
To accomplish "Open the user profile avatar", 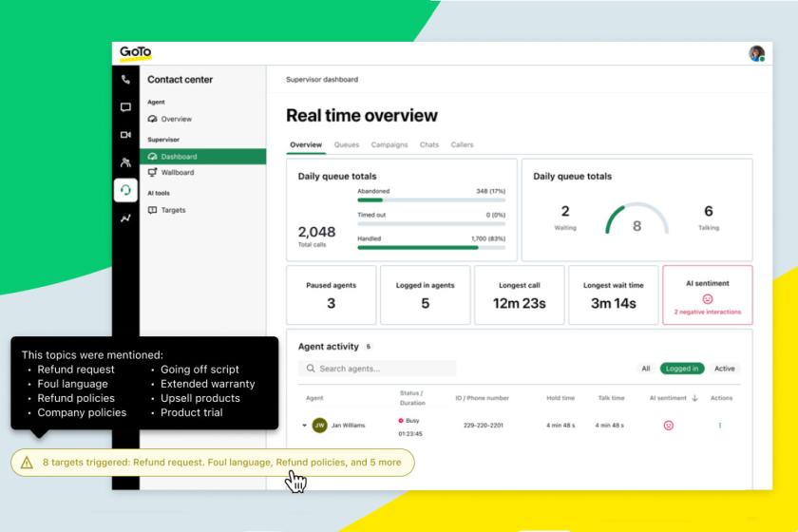I will click(x=757, y=53).
